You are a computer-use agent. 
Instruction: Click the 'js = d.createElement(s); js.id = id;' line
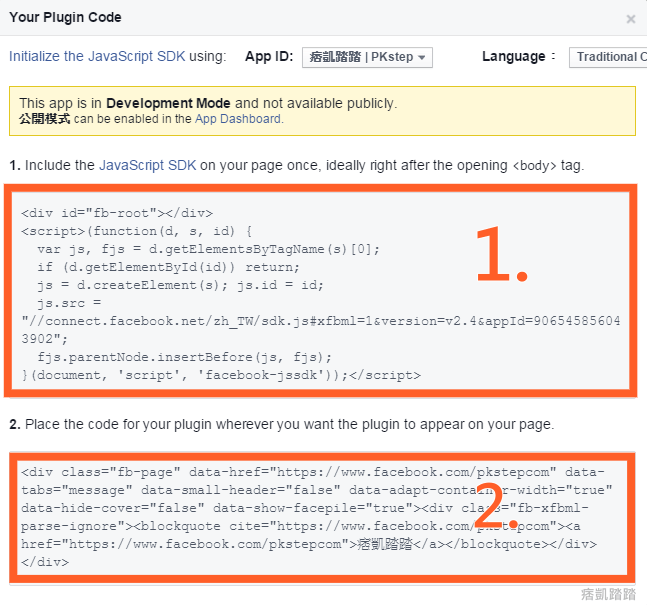(x=180, y=285)
